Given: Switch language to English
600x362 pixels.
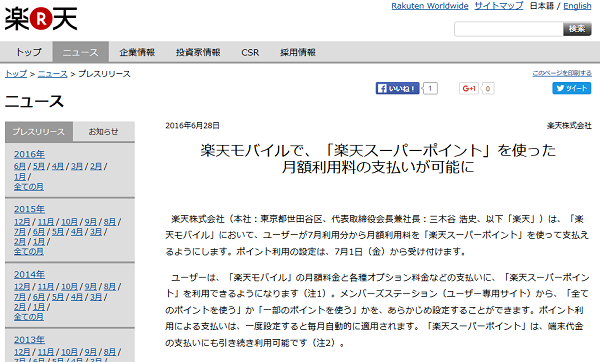Looking at the screenshot, I should [577, 6].
